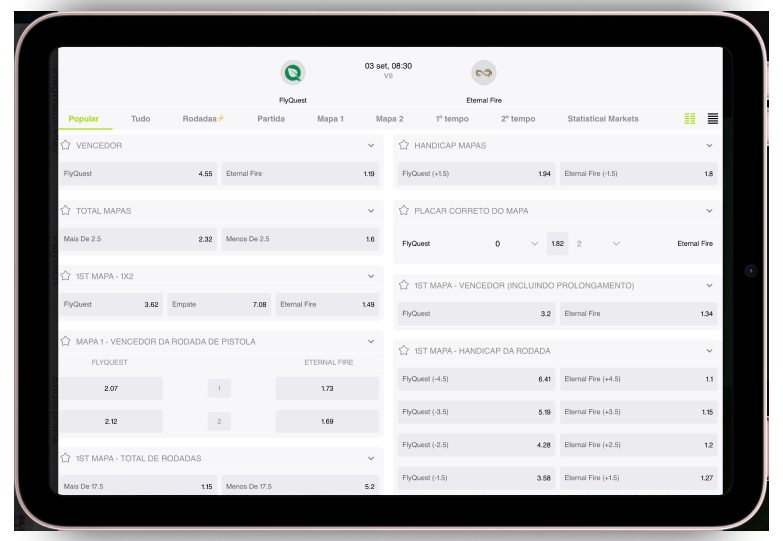Pick Mais De 2.5 maps at 2.32
The height and width of the screenshot is (541, 783).
tap(138, 239)
